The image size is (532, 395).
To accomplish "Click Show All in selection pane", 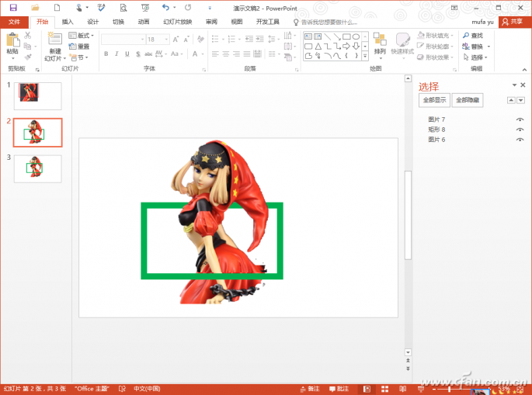I will point(434,100).
